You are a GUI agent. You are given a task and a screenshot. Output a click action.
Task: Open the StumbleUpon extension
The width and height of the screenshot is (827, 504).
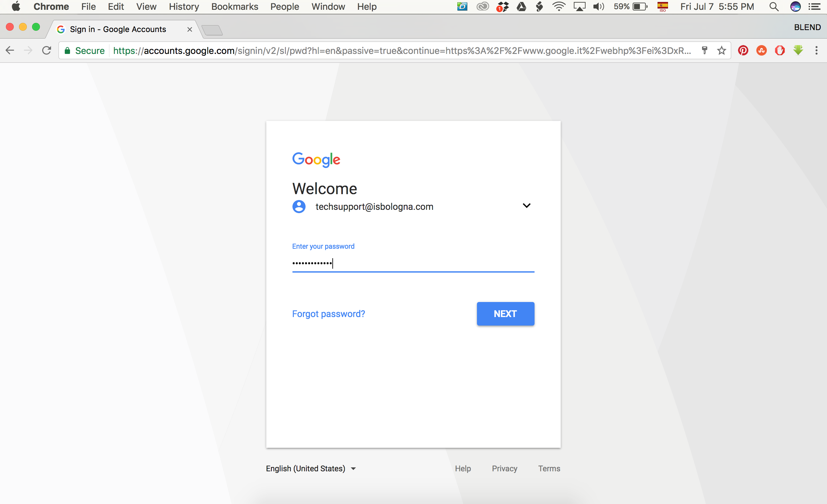(x=761, y=51)
